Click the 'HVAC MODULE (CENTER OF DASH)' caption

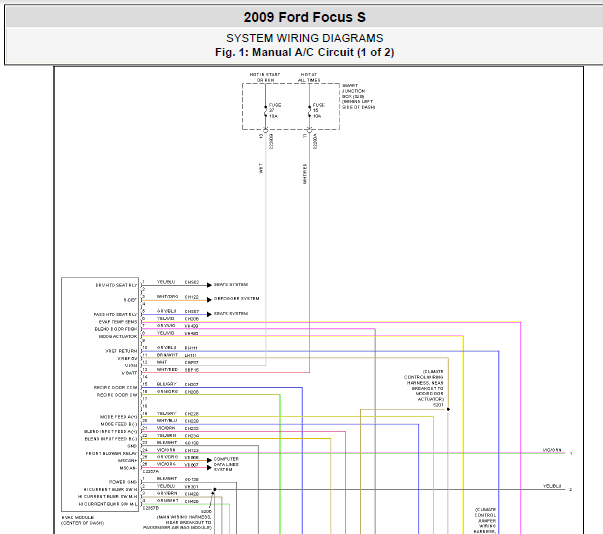pyautogui.click(x=82, y=520)
